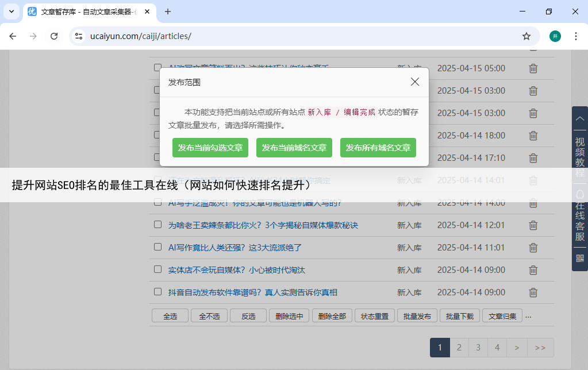Open the QR code icon in right sidebar
This screenshot has width=588, height=370.
(x=579, y=258)
